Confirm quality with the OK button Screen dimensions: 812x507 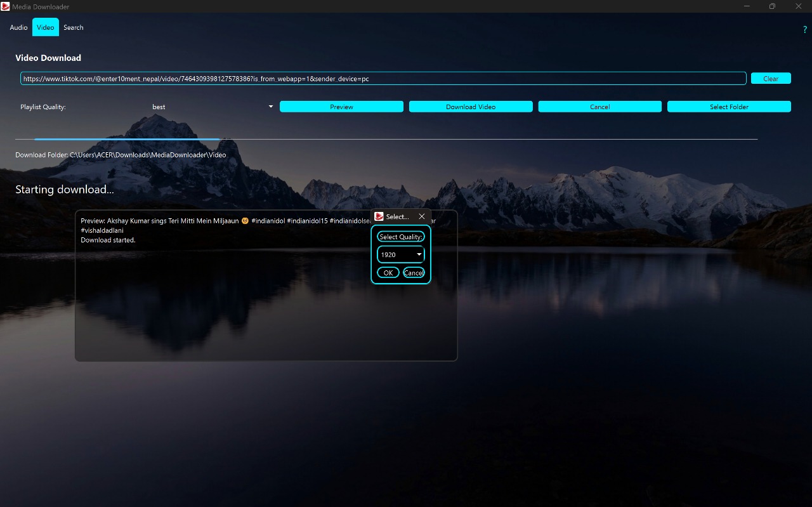coord(388,273)
